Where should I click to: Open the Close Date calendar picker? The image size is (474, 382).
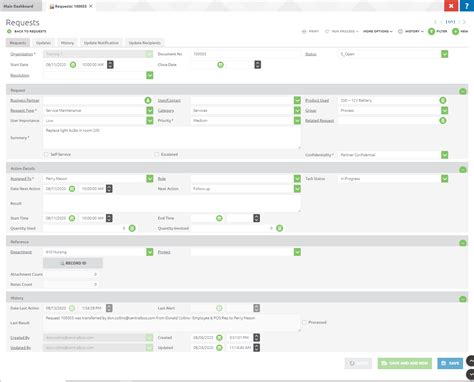(220, 65)
